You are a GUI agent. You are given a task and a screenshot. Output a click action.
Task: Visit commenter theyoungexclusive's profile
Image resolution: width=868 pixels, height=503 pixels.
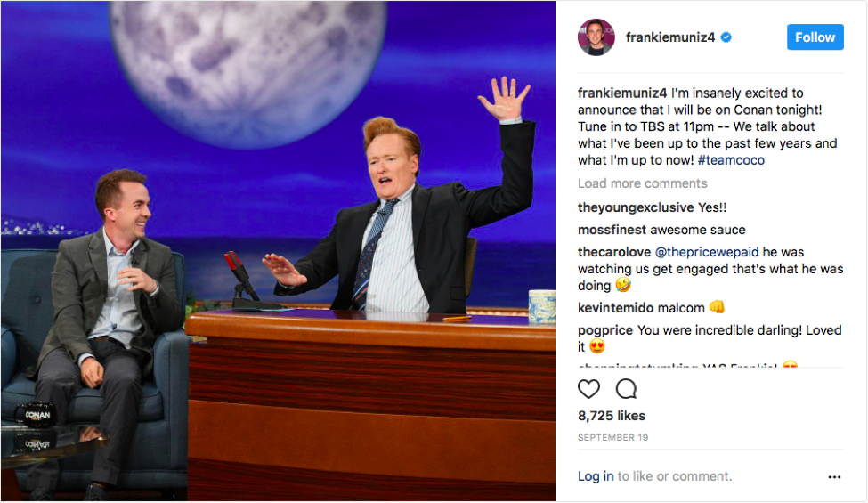[x=636, y=207]
